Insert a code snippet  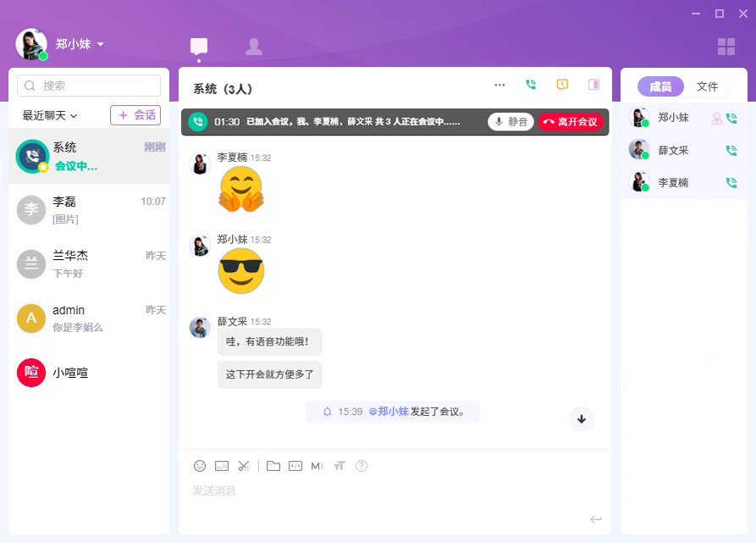point(295,466)
